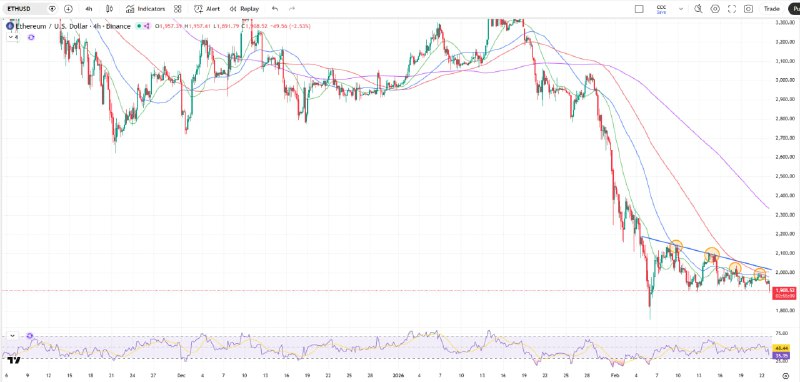
Task: Click the 3,200.00 price scale label
Action: (785, 42)
